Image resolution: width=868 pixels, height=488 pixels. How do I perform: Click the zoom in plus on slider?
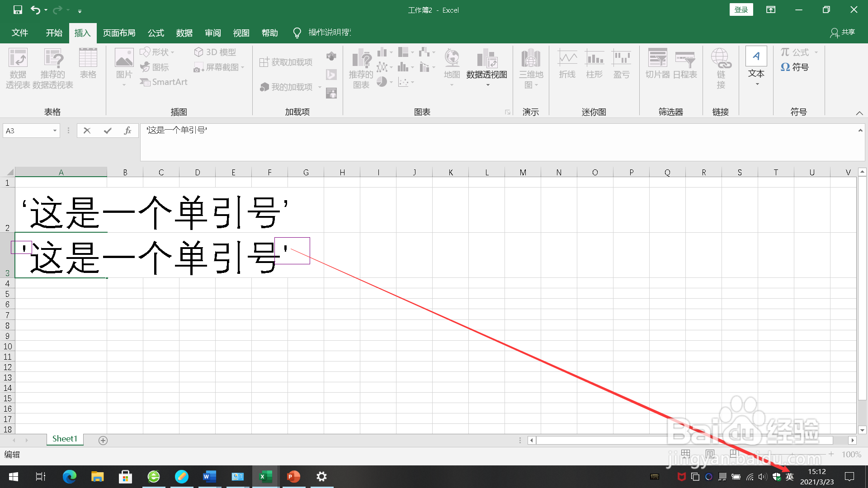pyautogui.click(x=831, y=454)
